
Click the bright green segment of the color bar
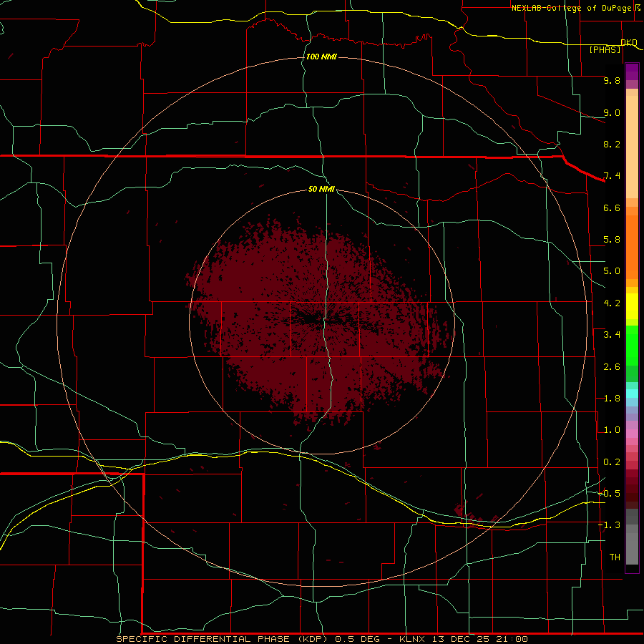click(632, 345)
